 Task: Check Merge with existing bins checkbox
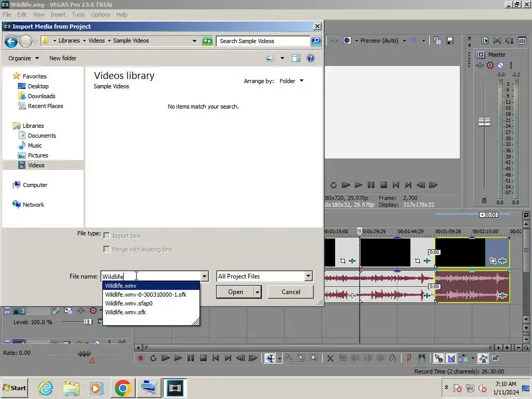[107, 249]
